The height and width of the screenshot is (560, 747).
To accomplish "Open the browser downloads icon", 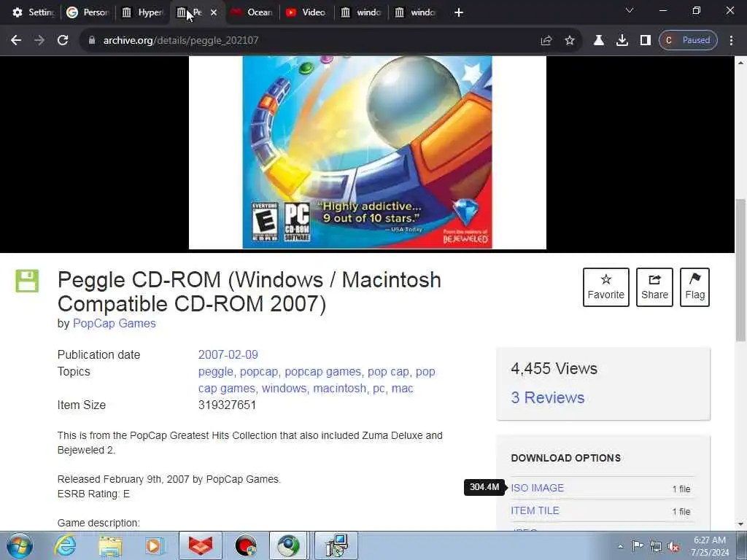I will pos(622,41).
